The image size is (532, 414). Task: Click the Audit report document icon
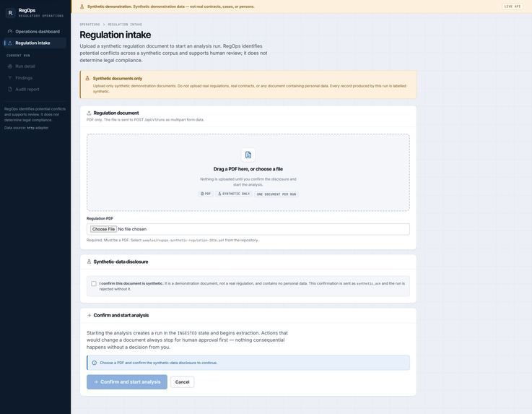pyautogui.click(x=10, y=90)
